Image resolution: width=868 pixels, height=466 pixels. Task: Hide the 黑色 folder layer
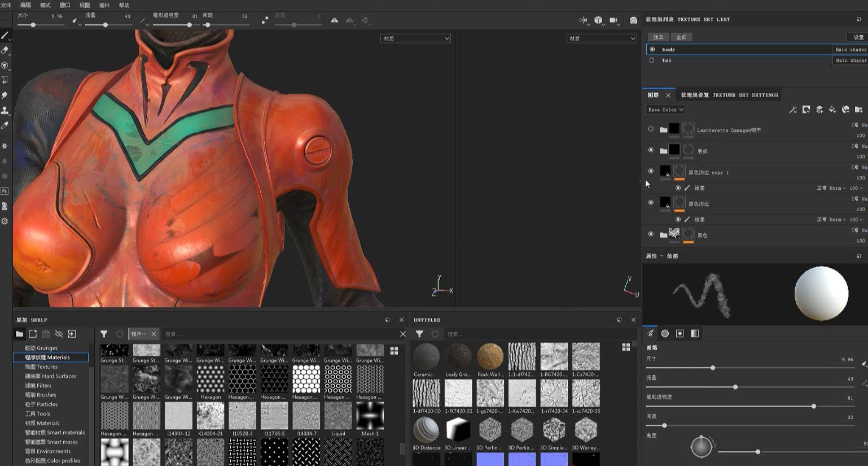coord(651,234)
